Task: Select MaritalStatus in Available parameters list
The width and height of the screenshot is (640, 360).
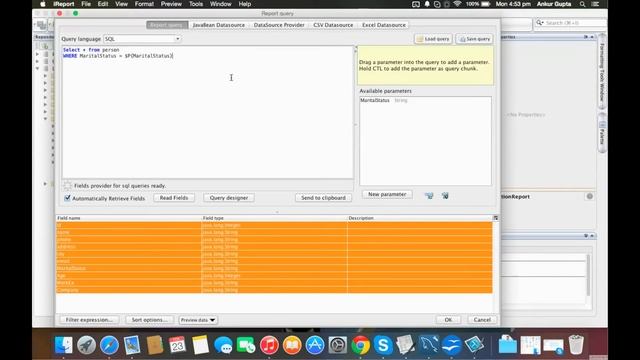Action: (x=425, y=100)
